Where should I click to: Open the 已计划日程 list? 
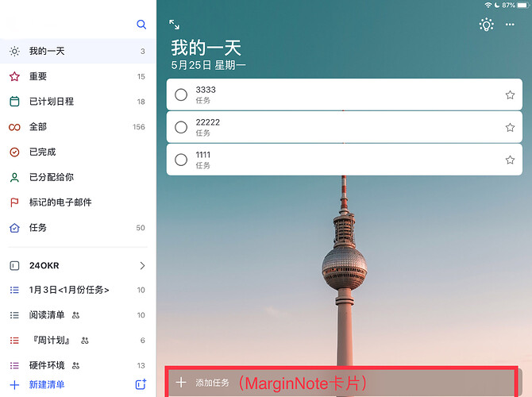[x=78, y=102]
